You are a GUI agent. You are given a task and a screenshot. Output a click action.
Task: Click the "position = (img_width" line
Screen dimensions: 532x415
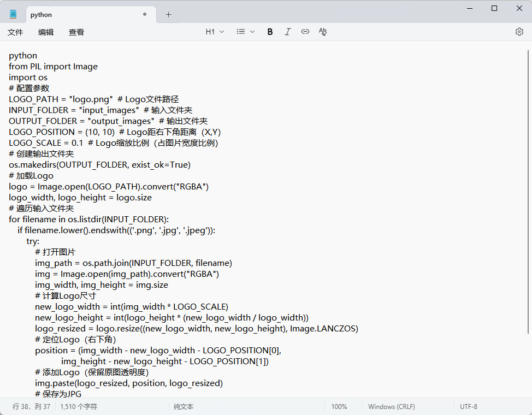(x=158, y=350)
